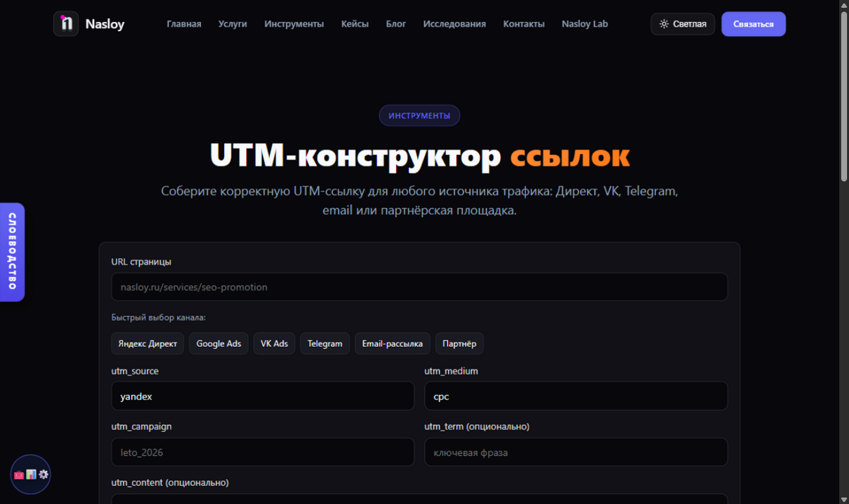Open the Инструменты navigation item
The image size is (849, 504).
click(294, 24)
